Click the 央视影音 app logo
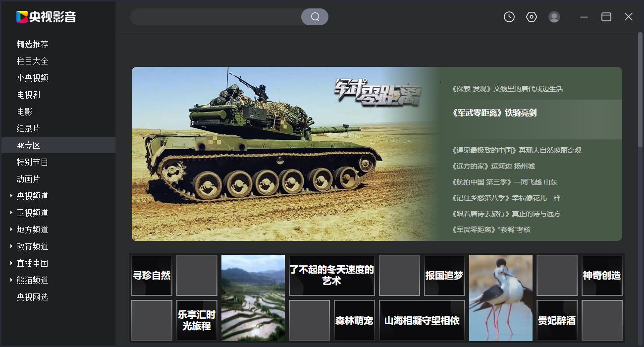Screen dimensions: 644x347 coord(45,16)
